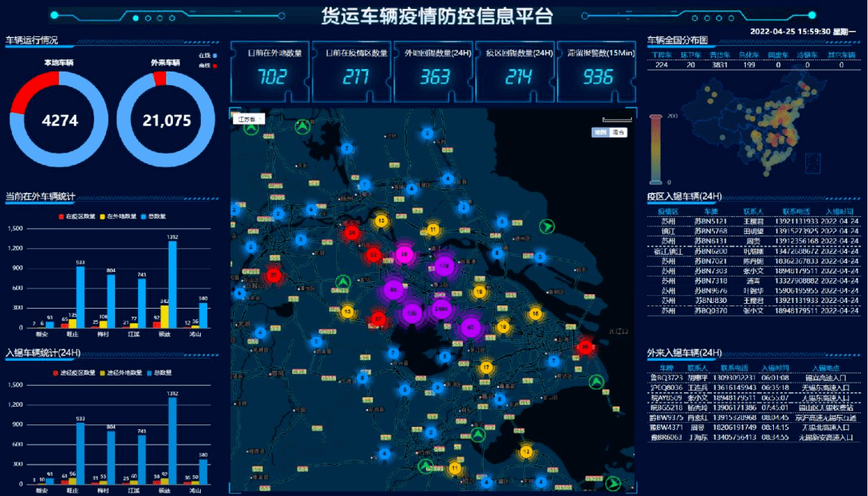The width and height of the screenshot is (868, 496).
Task: Select the yellow cluster marker labeled 16
Action: 535,314
